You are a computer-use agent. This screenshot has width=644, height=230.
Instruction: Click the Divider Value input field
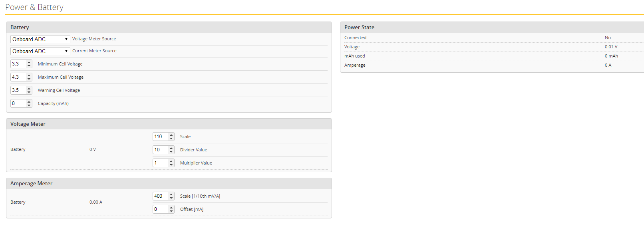(160, 150)
